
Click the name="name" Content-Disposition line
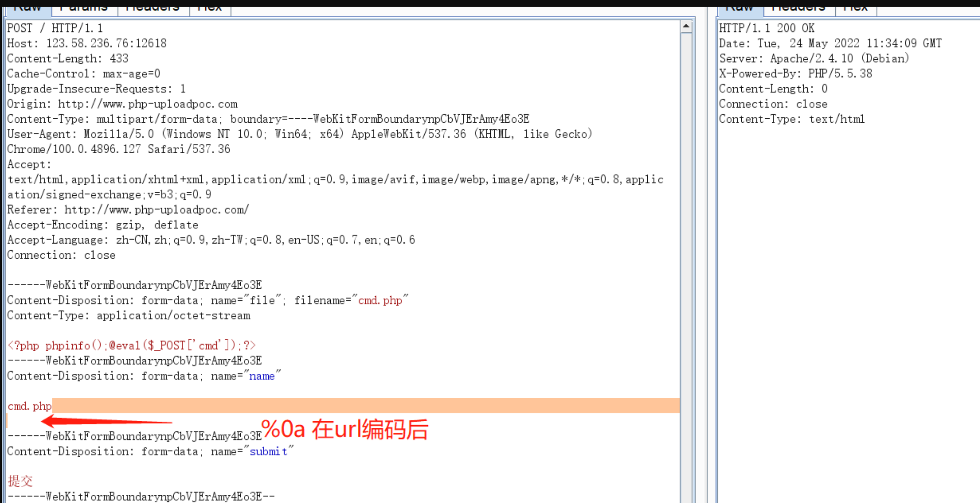pos(144,376)
